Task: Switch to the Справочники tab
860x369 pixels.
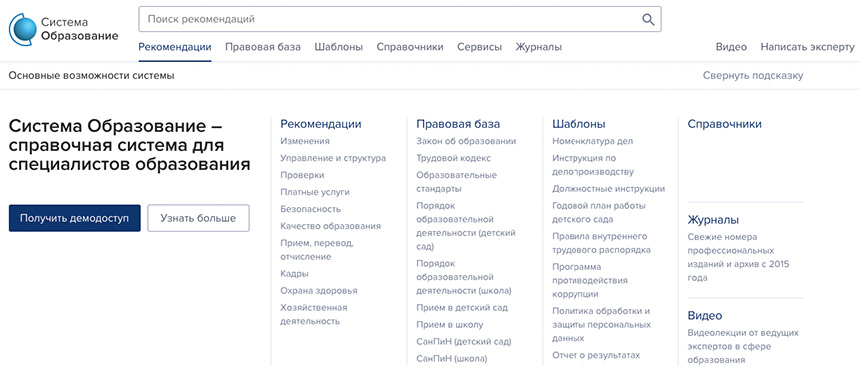Action: (410, 47)
